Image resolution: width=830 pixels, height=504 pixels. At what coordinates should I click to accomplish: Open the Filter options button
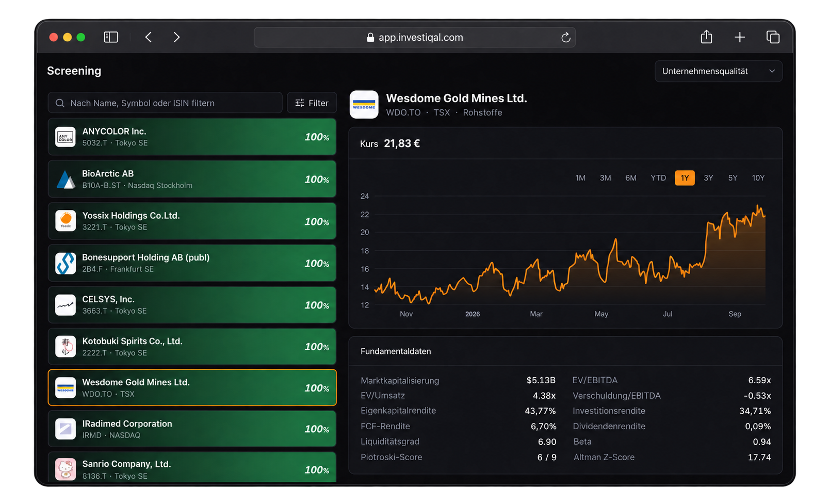point(312,103)
